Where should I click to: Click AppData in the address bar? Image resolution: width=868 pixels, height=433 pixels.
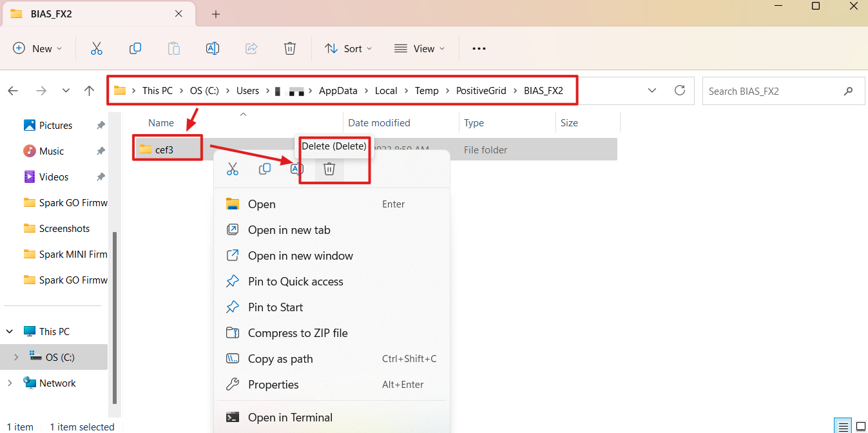pos(338,91)
